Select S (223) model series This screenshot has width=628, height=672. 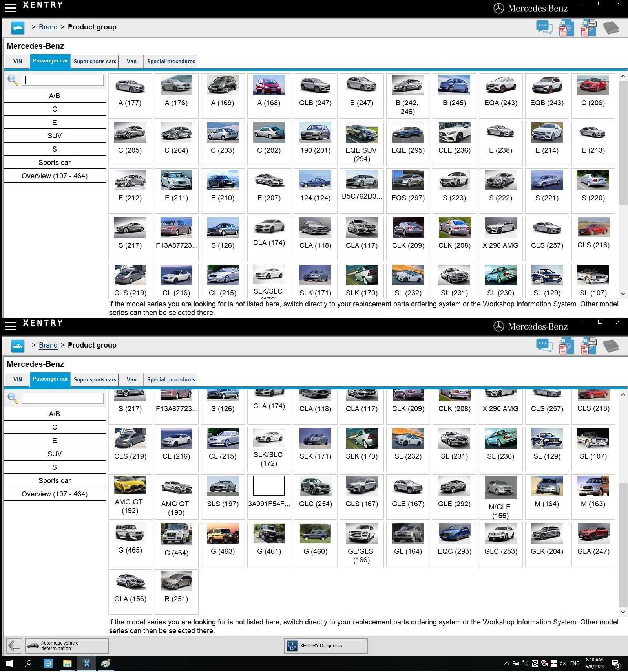coord(454,190)
